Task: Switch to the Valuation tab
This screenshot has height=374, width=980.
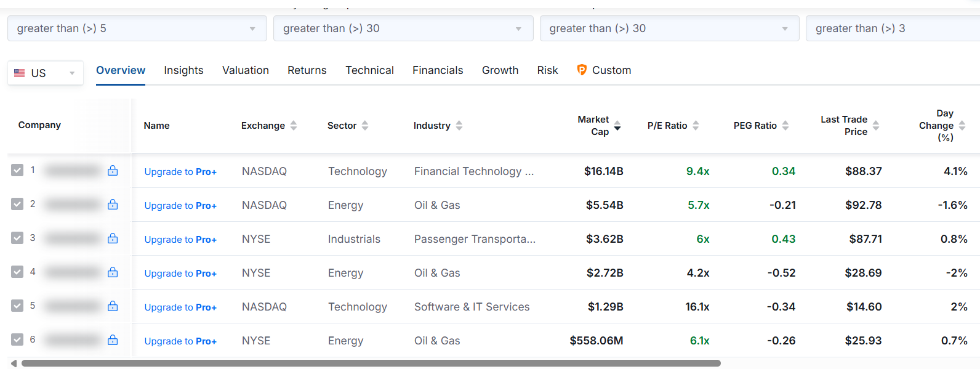Action: [x=246, y=70]
